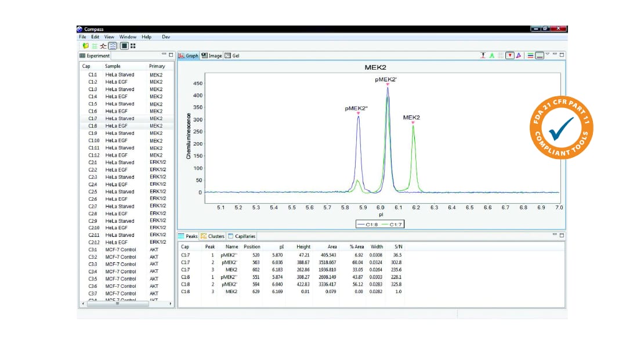Open the Window menu

point(128,37)
